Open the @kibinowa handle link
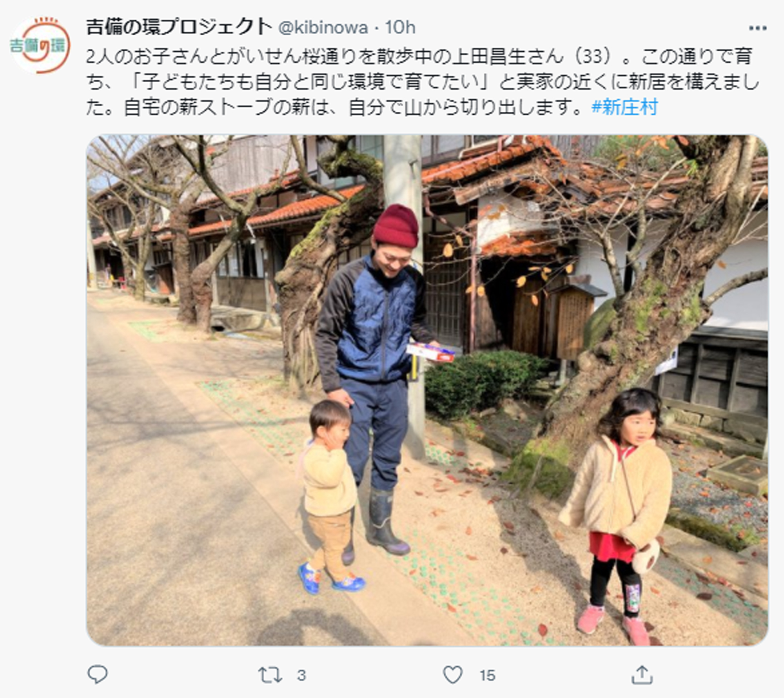This screenshot has width=784, height=698. [323, 28]
